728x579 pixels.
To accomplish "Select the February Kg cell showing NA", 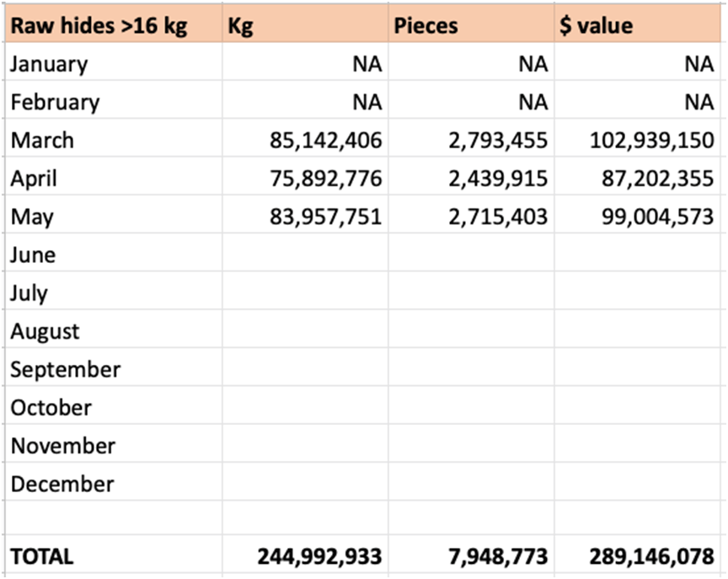I will tap(306, 100).
